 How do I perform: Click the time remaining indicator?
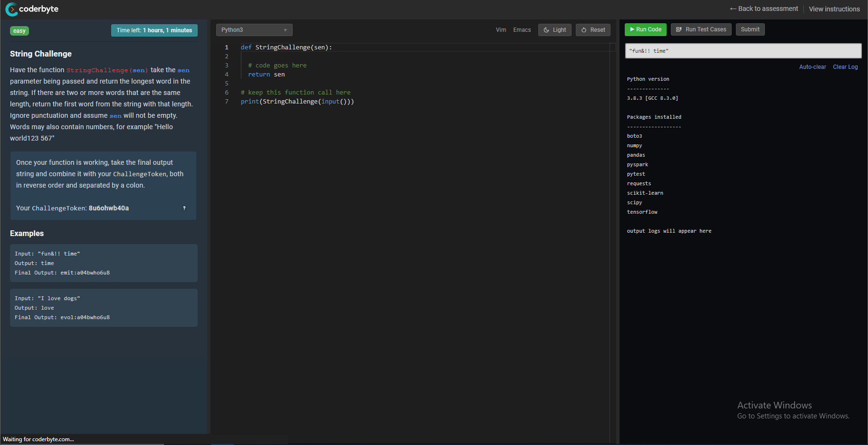pyautogui.click(x=154, y=30)
